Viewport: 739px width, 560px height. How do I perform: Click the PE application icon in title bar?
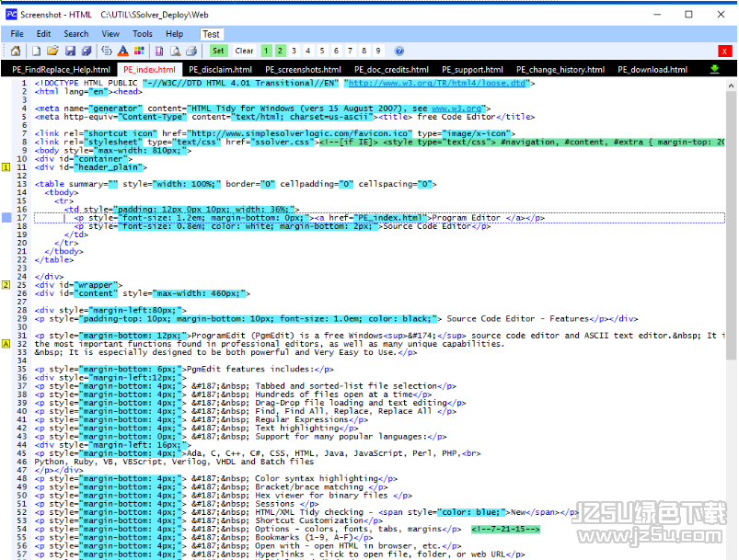tap(11, 15)
